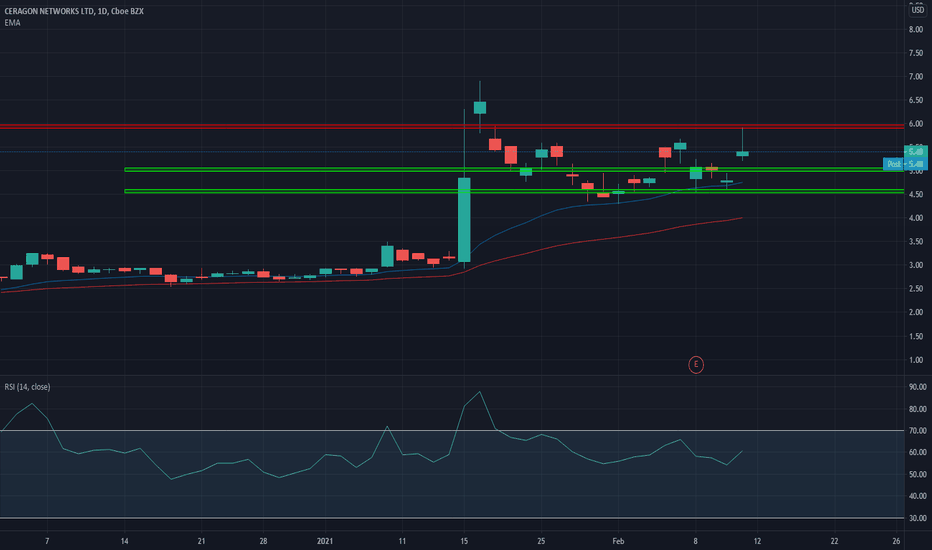Click the 1.00 price axis label

pyautogui.click(x=915, y=360)
